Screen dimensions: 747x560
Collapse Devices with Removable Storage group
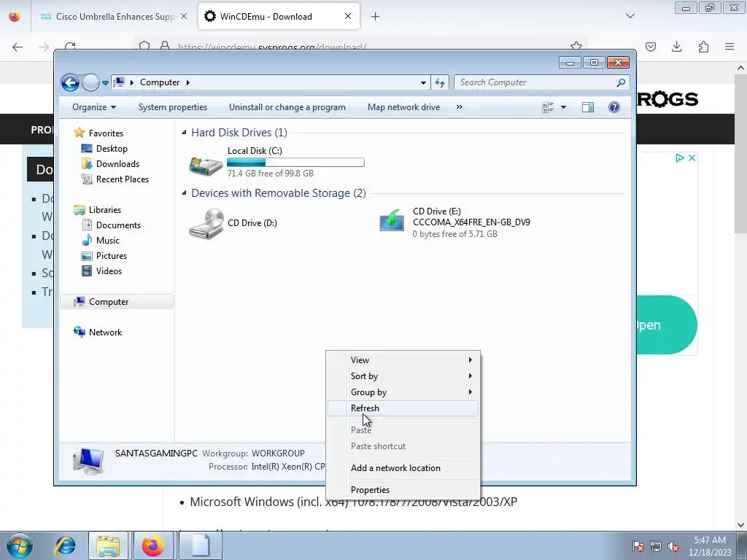pos(184,193)
